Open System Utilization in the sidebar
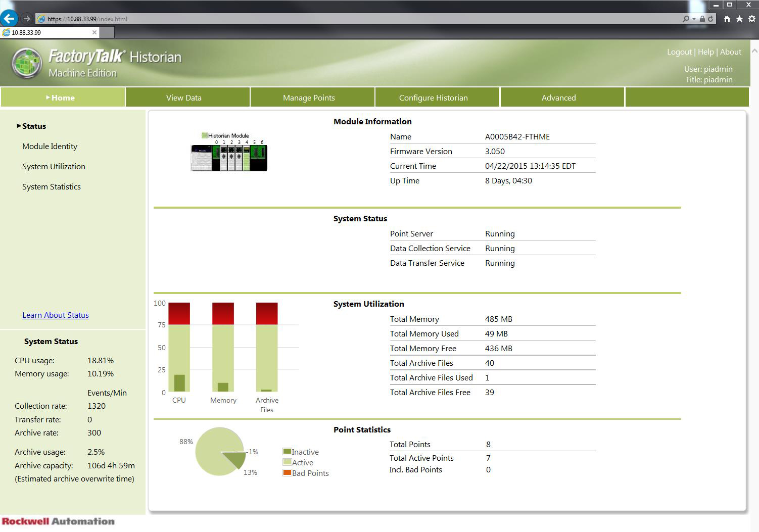The height and width of the screenshot is (532, 759). pyautogui.click(x=54, y=166)
